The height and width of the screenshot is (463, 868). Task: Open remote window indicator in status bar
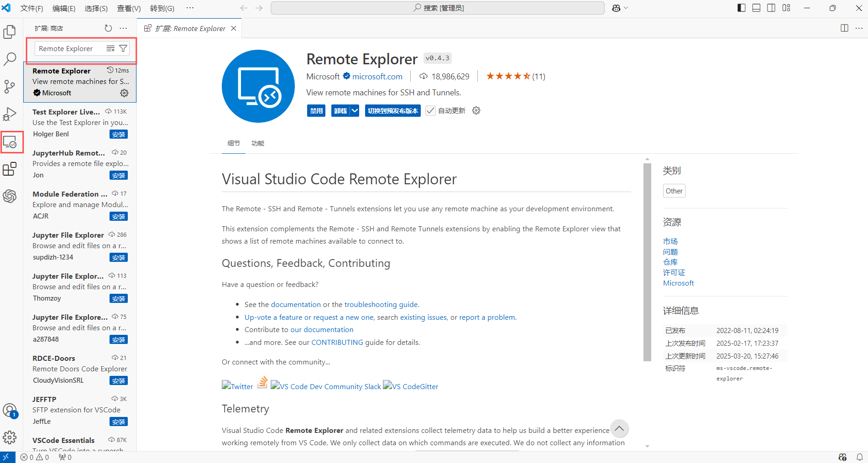7,457
